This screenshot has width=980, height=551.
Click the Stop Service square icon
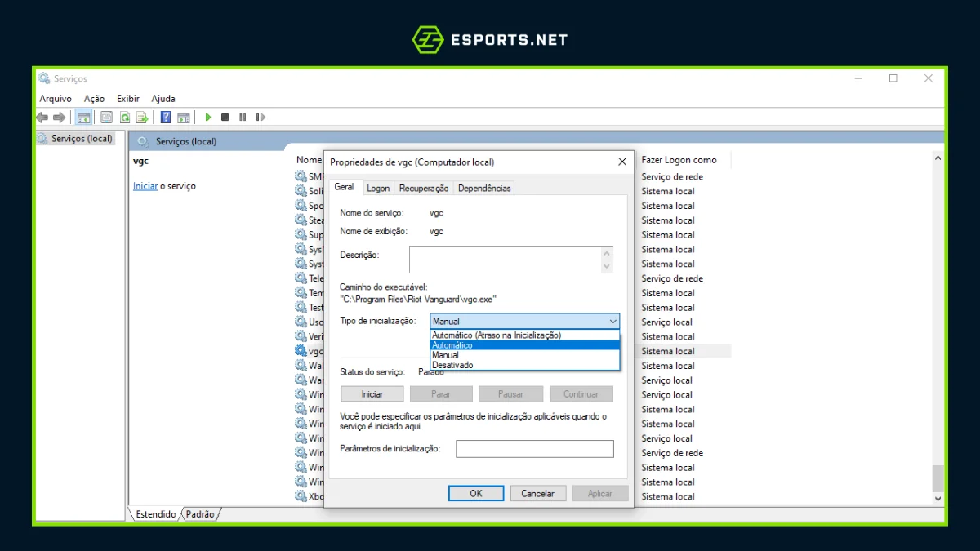pyautogui.click(x=225, y=118)
